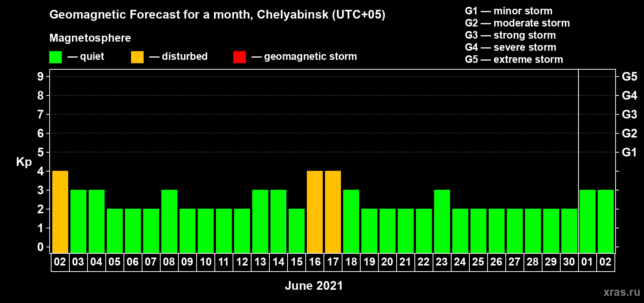Click the green bar above date 05
The height and width of the screenshot is (303, 644).
[x=115, y=231]
